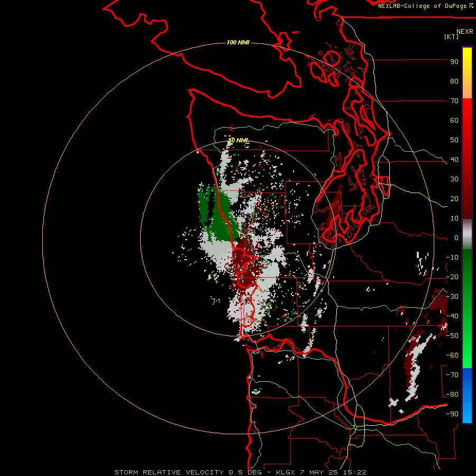Click the 15:22 timestamp in the footer
This screenshot has height=476, width=476.
[x=355, y=472]
